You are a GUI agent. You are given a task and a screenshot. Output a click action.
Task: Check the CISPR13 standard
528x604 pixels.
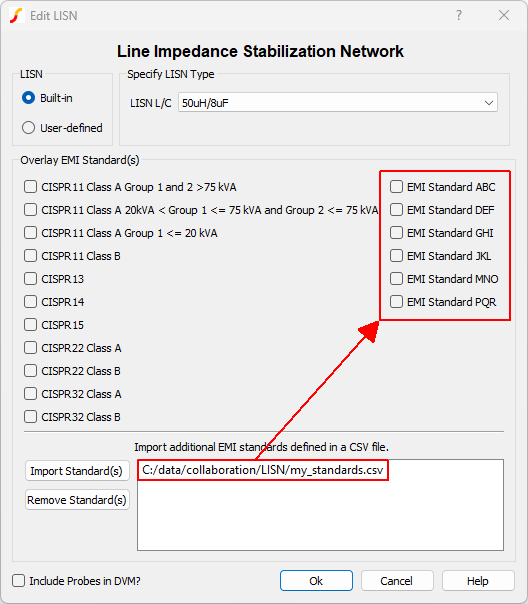30,279
